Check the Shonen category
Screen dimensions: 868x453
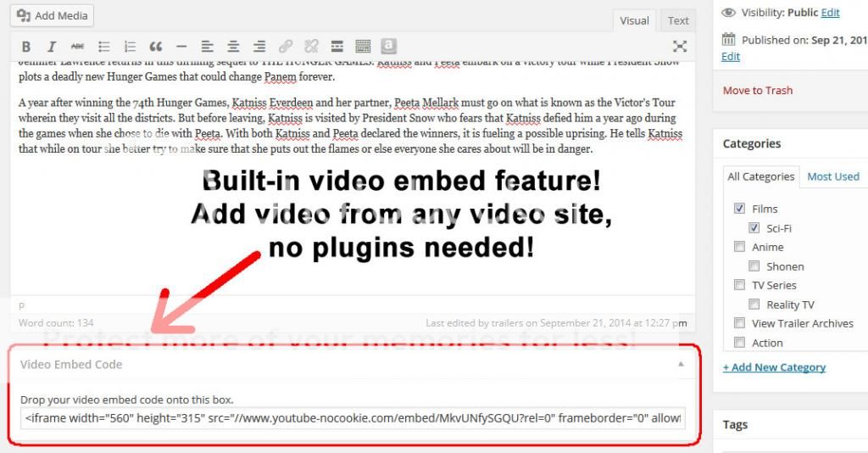pos(754,266)
